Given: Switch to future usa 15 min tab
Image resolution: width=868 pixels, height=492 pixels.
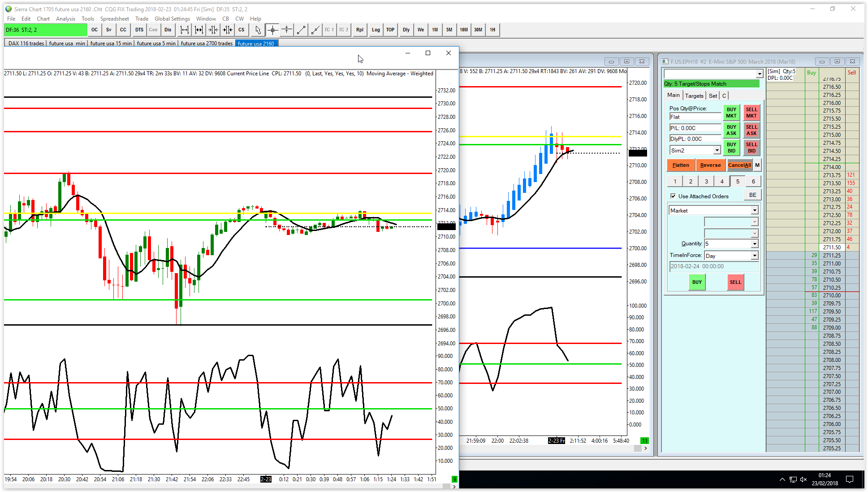Looking at the screenshot, I should [111, 44].
